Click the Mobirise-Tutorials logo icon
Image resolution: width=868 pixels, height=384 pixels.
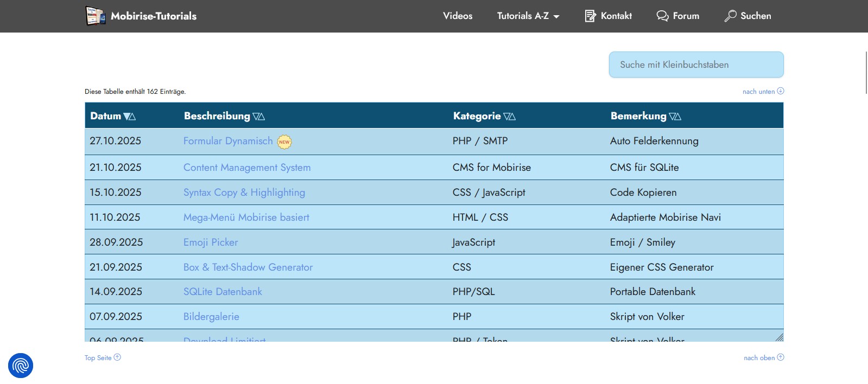tap(96, 16)
